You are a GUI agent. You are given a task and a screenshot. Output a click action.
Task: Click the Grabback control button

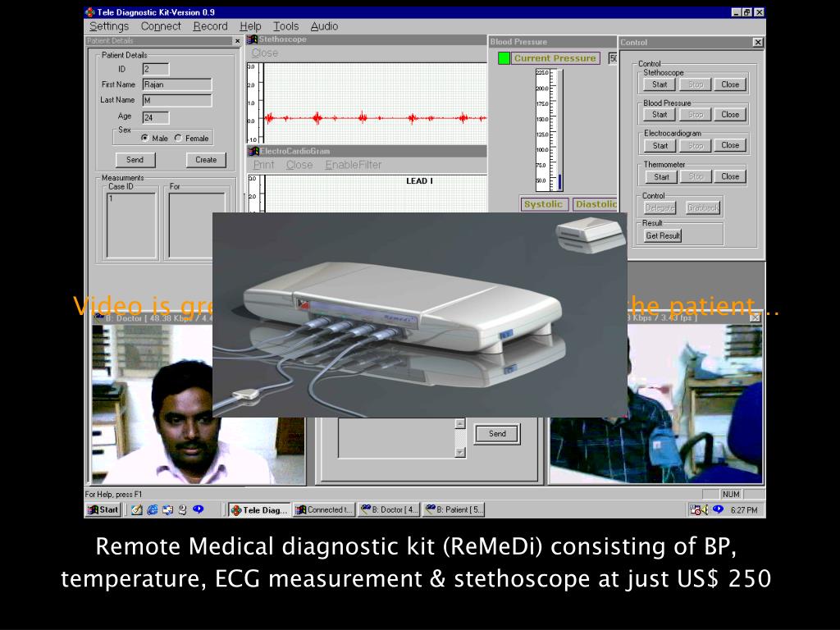pos(703,208)
